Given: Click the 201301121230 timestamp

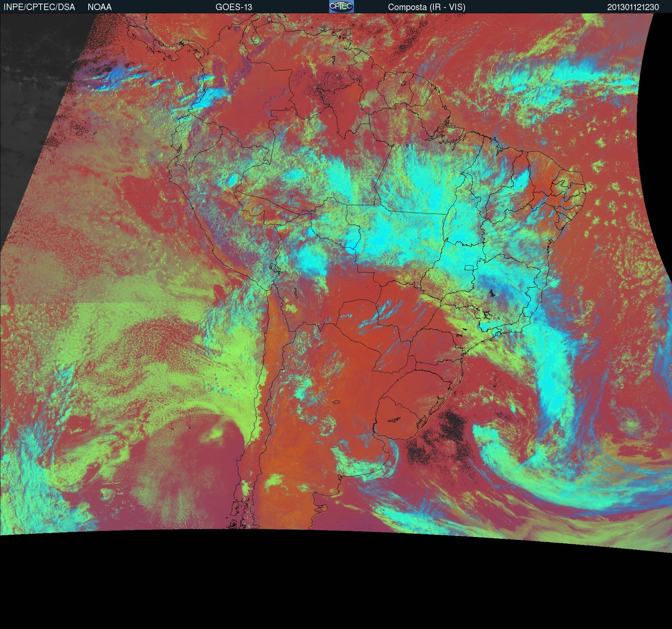Looking at the screenshot, I should click(633, 7).
